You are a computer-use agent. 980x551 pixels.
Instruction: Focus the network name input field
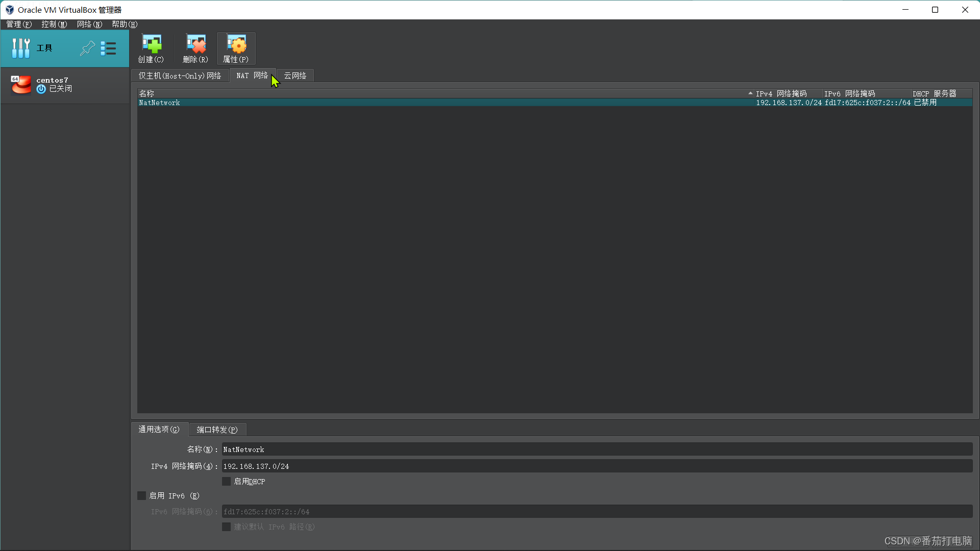(x=597, y=449)
